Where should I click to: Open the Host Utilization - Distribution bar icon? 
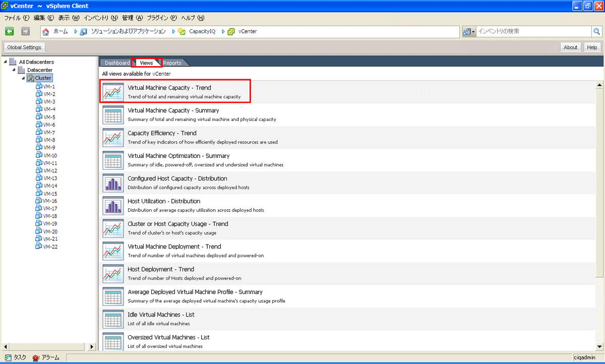pos(113,205)
